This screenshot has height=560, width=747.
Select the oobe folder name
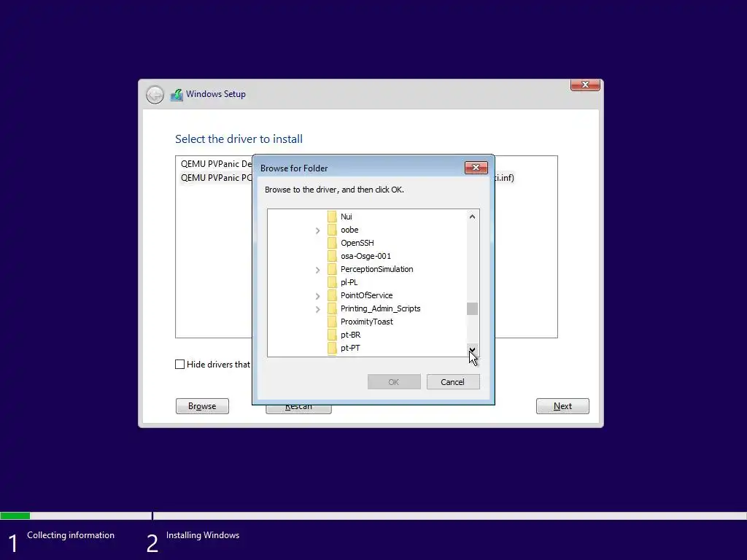[349, 230]
